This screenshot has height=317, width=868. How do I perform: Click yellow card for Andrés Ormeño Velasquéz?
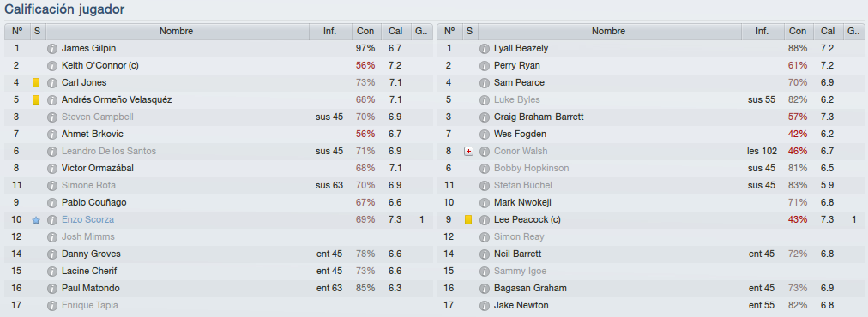36,100
